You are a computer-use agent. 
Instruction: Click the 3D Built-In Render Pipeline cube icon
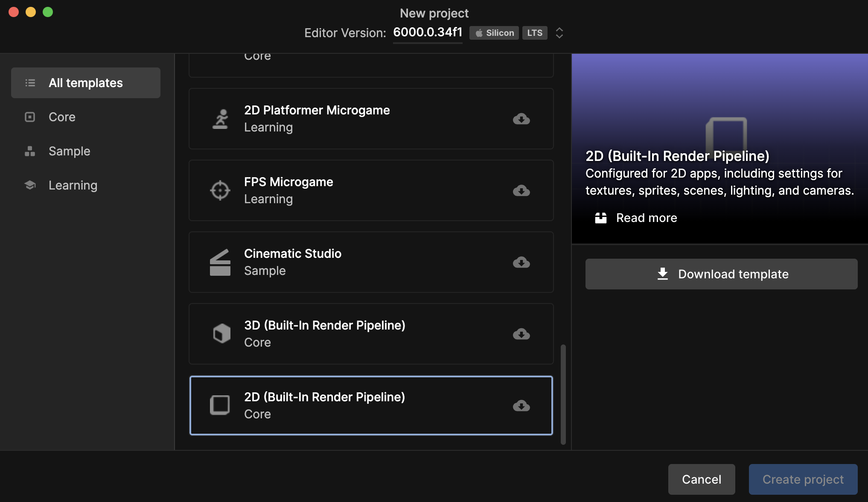tap(221, 333)
